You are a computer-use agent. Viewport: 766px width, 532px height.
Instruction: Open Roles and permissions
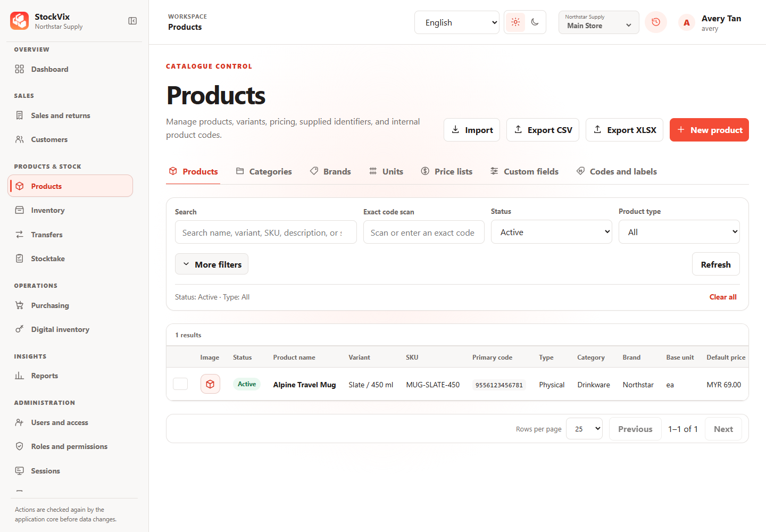coord(70,446)
